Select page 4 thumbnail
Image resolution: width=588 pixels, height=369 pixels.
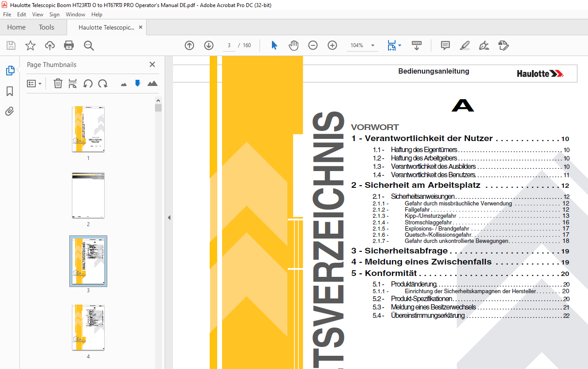(88, 328)
